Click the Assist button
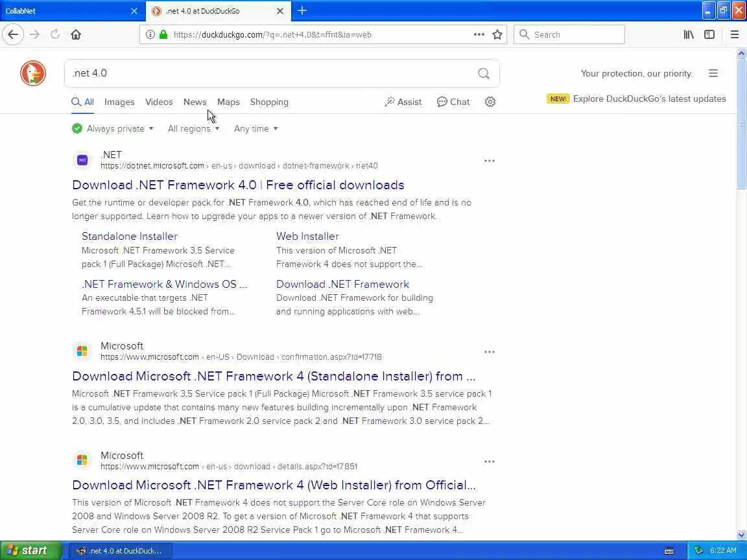The height and width of the screenshot is (560, 747). coord(403,102)
